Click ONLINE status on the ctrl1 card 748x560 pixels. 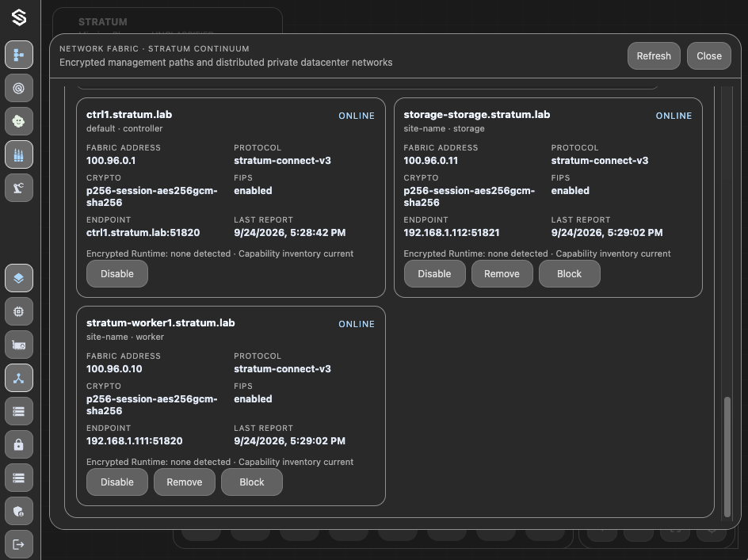pyautogui.click(x=357, y=116)
